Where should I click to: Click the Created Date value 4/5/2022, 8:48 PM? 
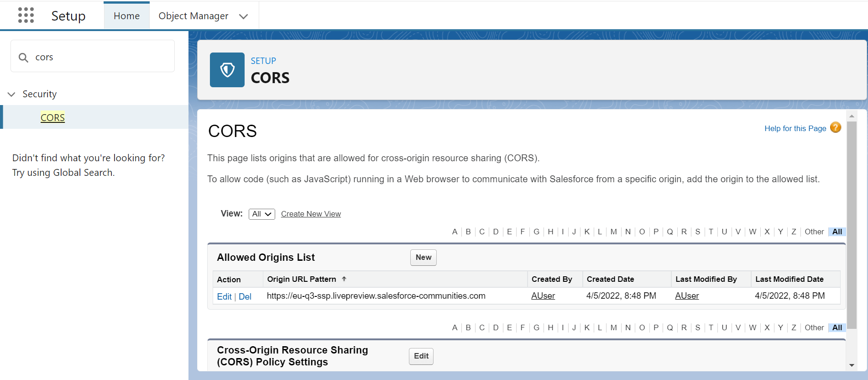pos(621,296)
